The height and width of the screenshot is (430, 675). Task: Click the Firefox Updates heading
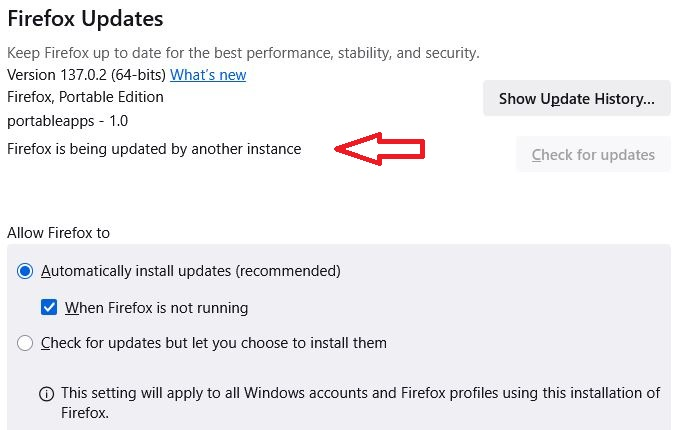pyautogui.click(x=85, y=18)
